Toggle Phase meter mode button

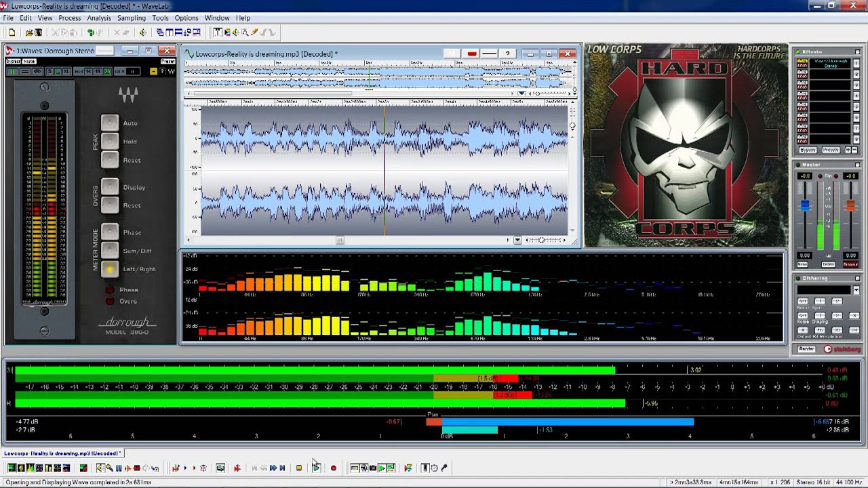click(110, 232)
